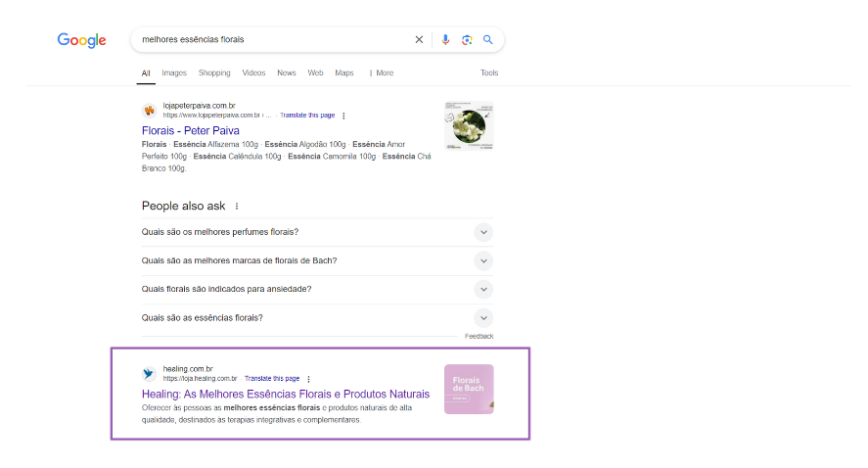Click the Feedback link
The height and width of the screenshot is (468, 868).
(479, 336)
